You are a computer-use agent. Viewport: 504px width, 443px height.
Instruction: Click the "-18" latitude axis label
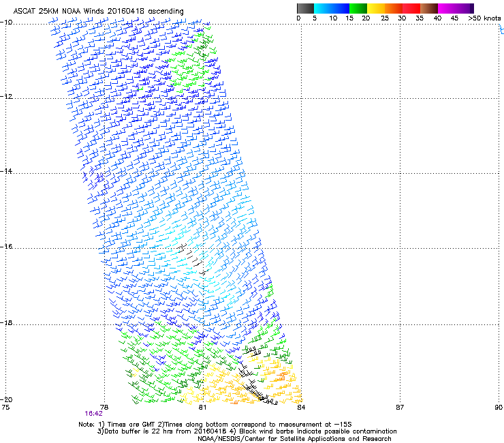tap(6, 322)
